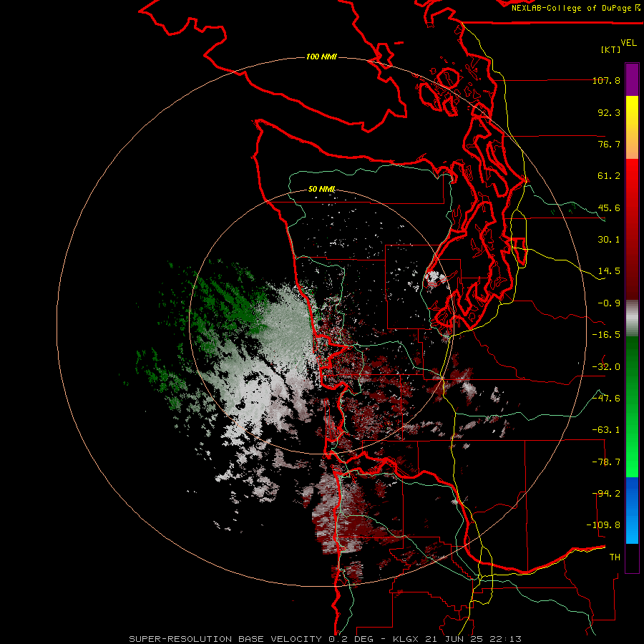Click the -94.2 velocity scale value
This screenshot has width=644, height=644.
[x=606, y=494]
